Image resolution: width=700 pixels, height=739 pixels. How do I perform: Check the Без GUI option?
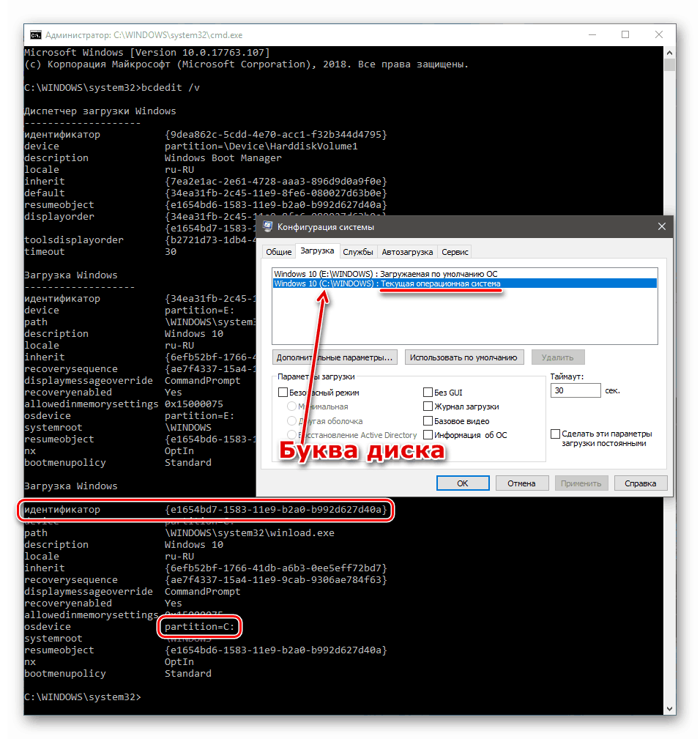427,392
